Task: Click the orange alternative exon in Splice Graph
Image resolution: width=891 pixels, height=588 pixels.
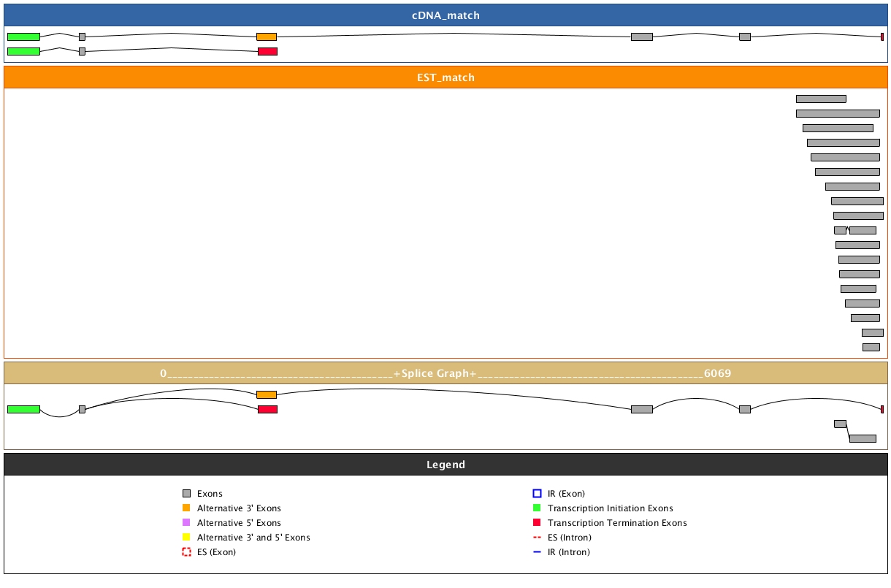Action: click(267, 394)
